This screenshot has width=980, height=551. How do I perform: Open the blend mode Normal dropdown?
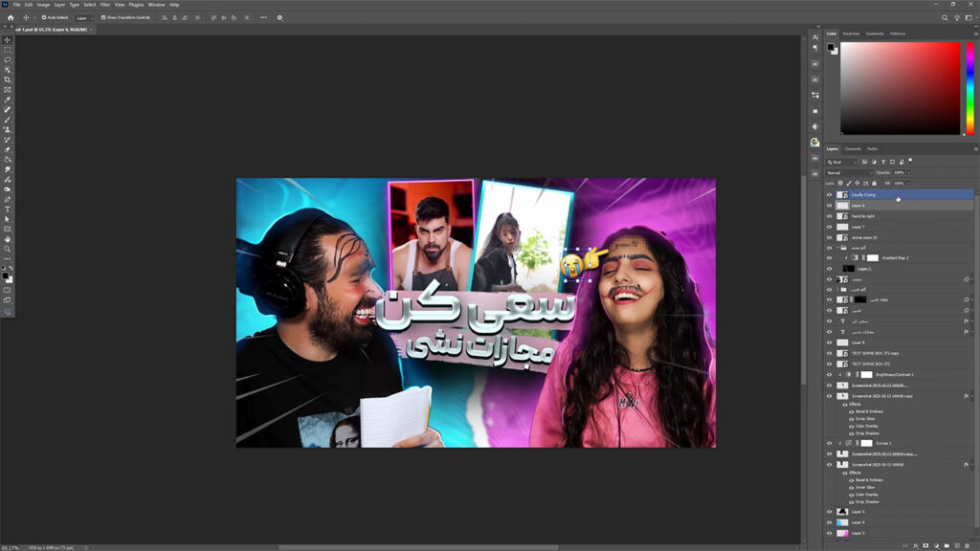coord(849,172)
